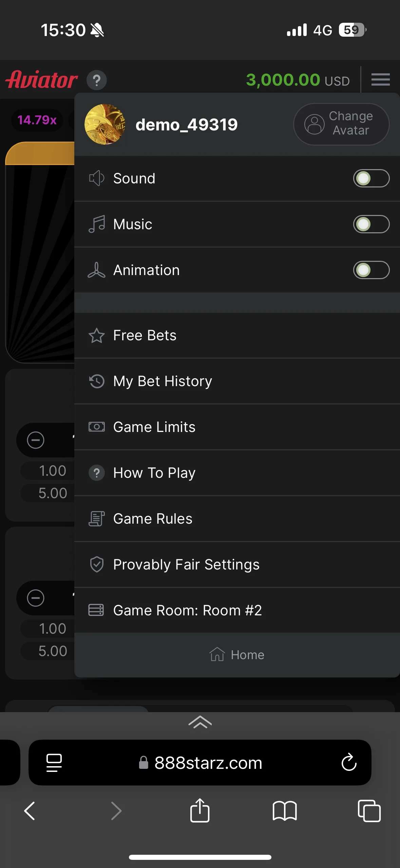Close the hamburger menu icon
The height and width of the screenshot is (868, 400).
tap(380, 79)
